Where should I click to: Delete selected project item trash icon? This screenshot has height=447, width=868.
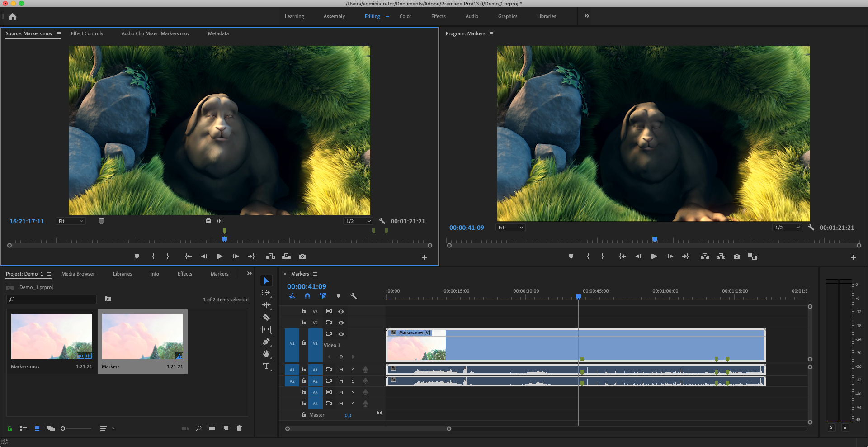click(x=240, y=428)
